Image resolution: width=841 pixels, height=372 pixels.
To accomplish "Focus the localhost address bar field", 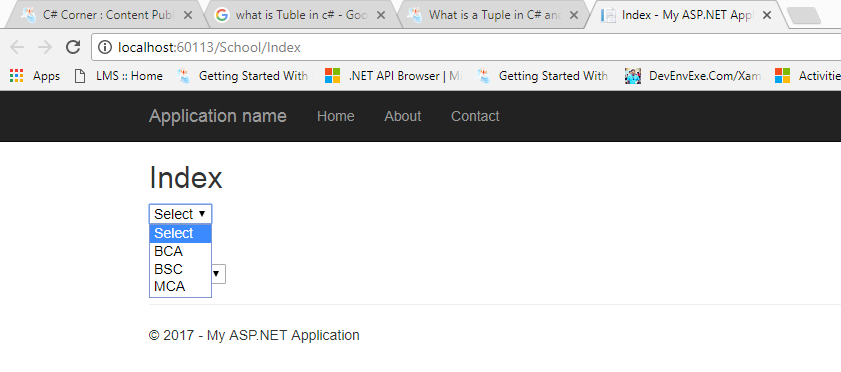I will 466,48.
